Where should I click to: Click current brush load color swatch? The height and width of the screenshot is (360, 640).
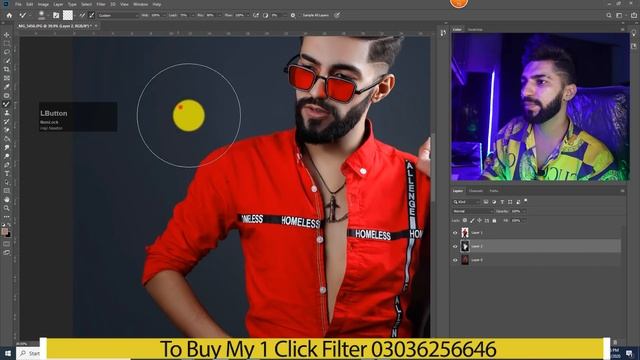coord(68,15)
